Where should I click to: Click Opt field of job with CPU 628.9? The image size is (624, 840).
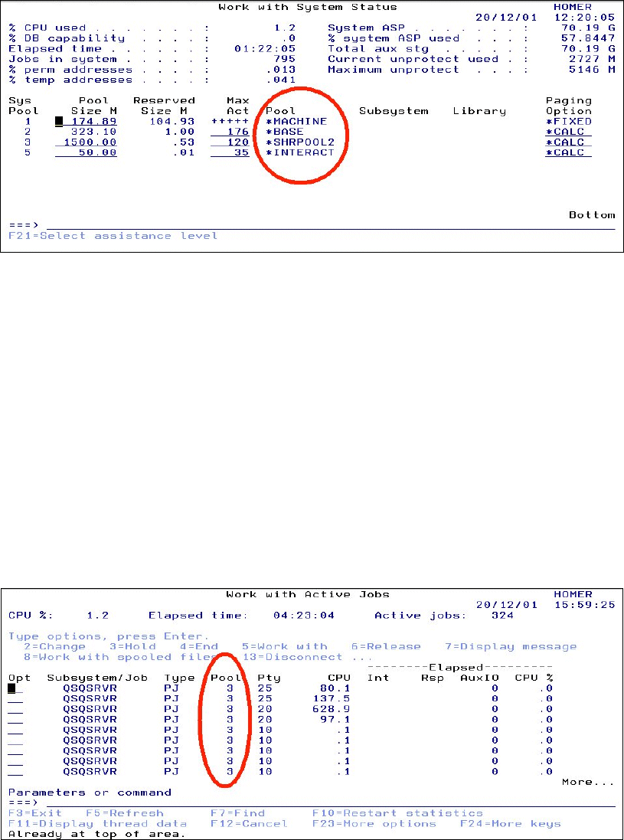coord(15,709)
